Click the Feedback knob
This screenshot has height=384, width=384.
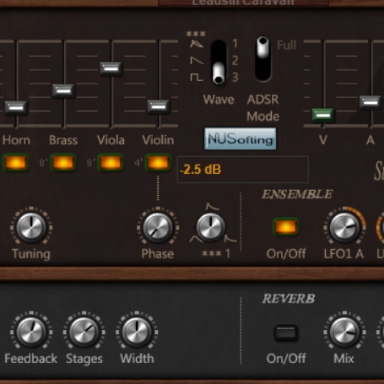[x=31, y=332]
